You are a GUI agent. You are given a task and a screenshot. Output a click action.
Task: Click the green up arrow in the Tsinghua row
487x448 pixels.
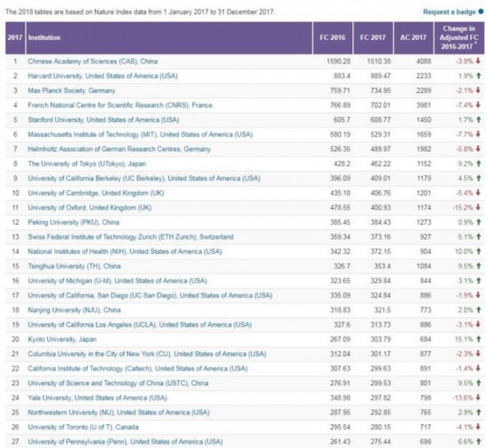tap(478, 266)
